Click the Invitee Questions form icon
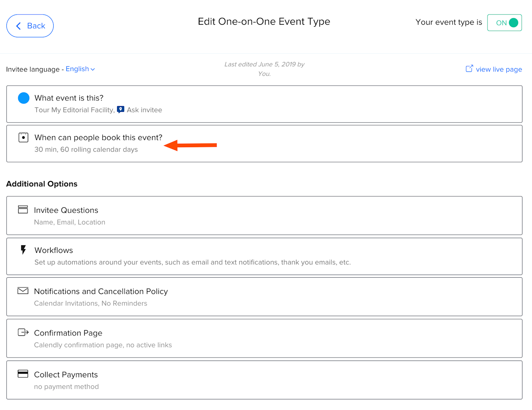This screenshot has height=410, width=532. click(23, 210)
